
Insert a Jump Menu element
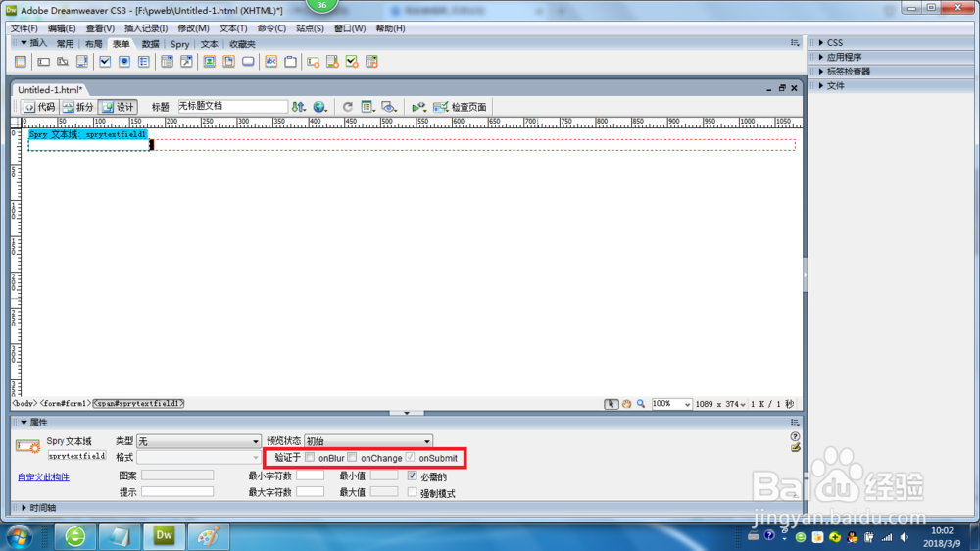pyautogui.click(x=186, y=62)
